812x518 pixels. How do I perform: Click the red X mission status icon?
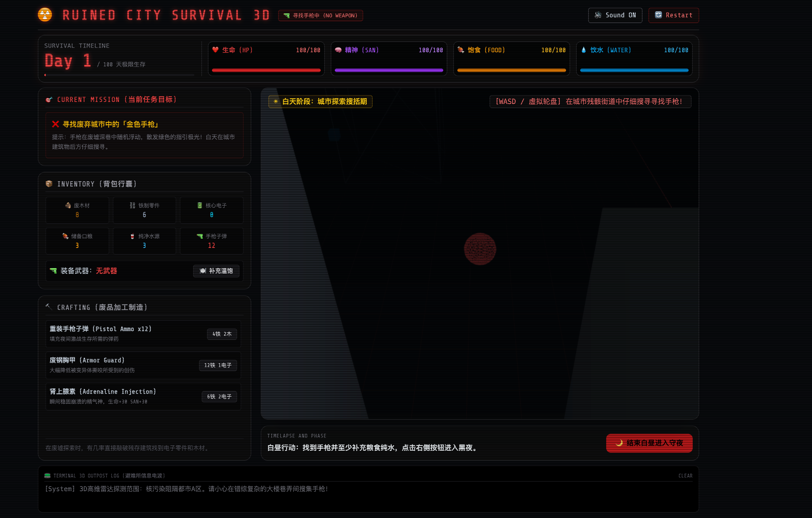click(55, 124)
